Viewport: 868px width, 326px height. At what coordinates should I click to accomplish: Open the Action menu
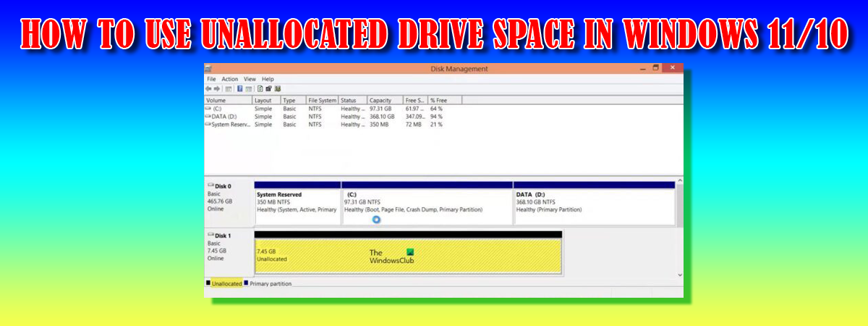[x=230, y=79]
